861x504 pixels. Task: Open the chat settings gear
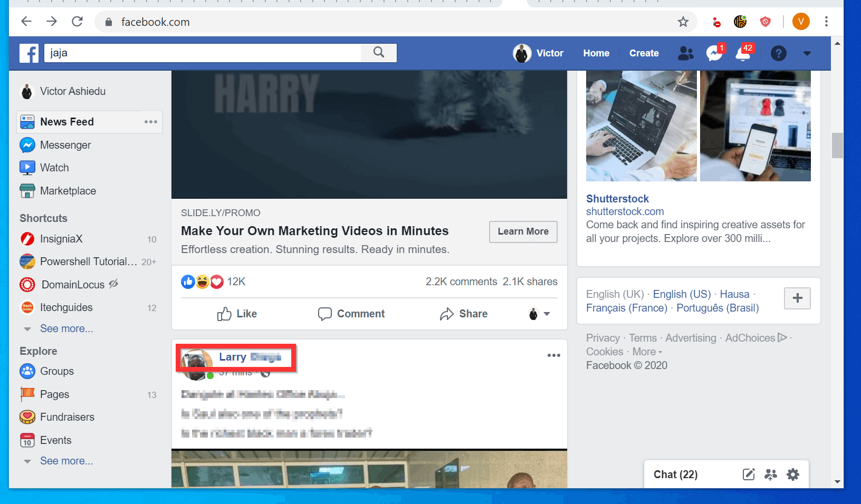pos(793,474)
